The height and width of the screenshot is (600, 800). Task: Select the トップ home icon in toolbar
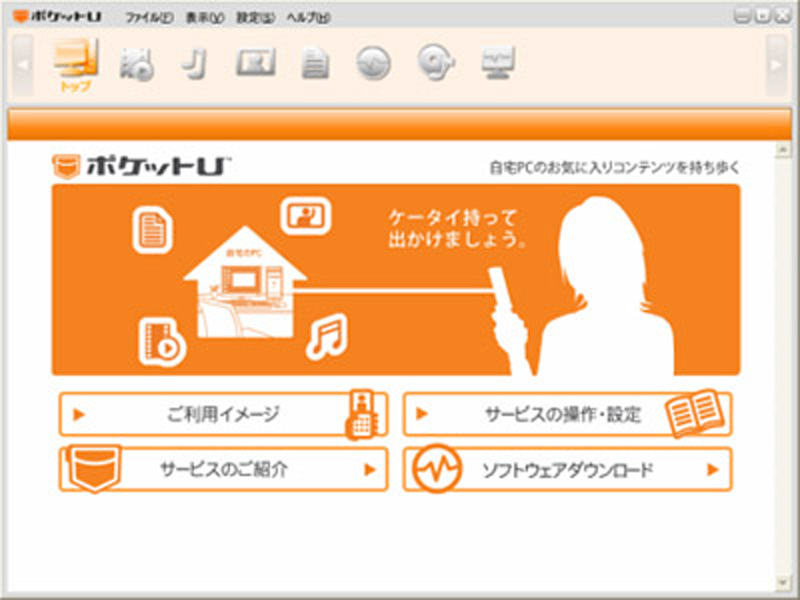pyautogui.click(x=75, y=65)
